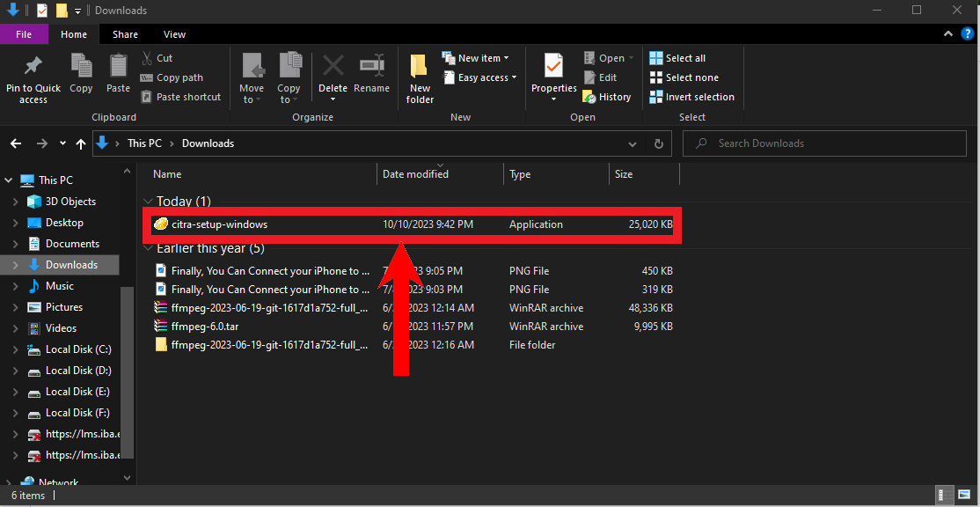Switch to large icons view in status bar
Viewport: 980px width, 507px height.
(x=965, y=496)
